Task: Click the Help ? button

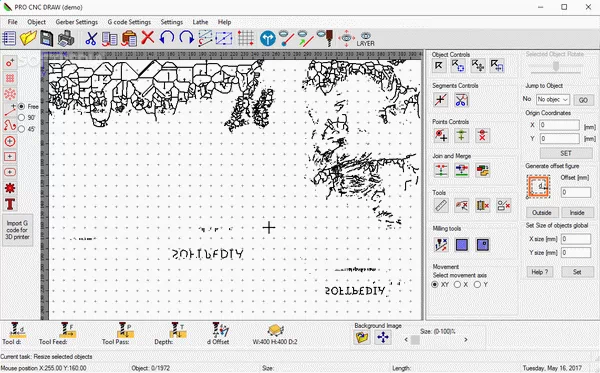Action: coord(540,272)
